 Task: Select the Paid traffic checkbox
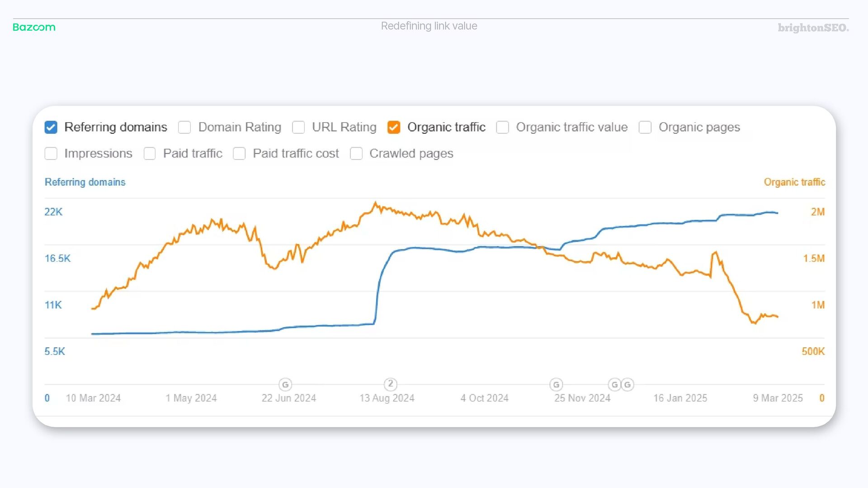click(x=150, y=154)
